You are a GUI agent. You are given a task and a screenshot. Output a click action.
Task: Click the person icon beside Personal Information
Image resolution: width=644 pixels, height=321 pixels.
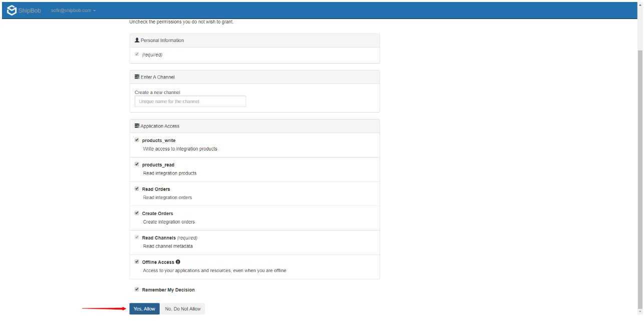[135, 40]
